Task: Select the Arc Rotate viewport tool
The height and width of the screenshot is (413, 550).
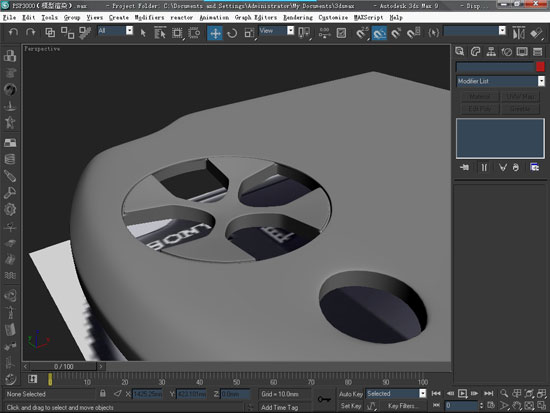Action: pos(529,406)
